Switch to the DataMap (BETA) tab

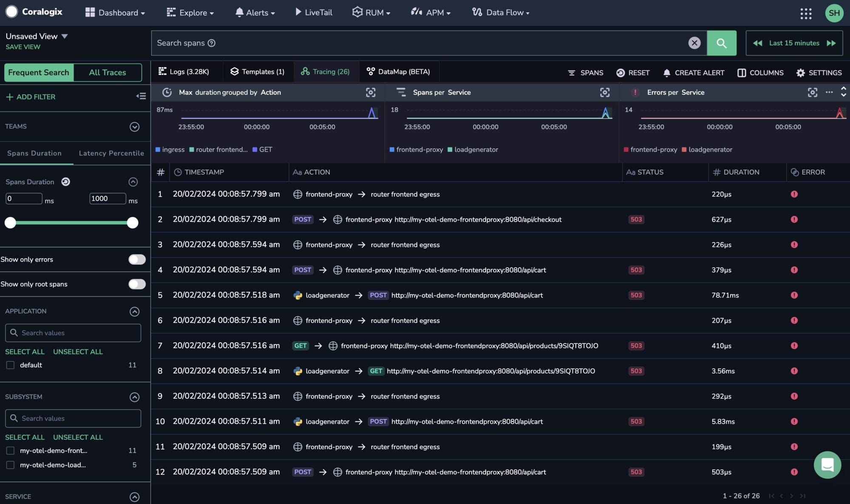(398, 72)
